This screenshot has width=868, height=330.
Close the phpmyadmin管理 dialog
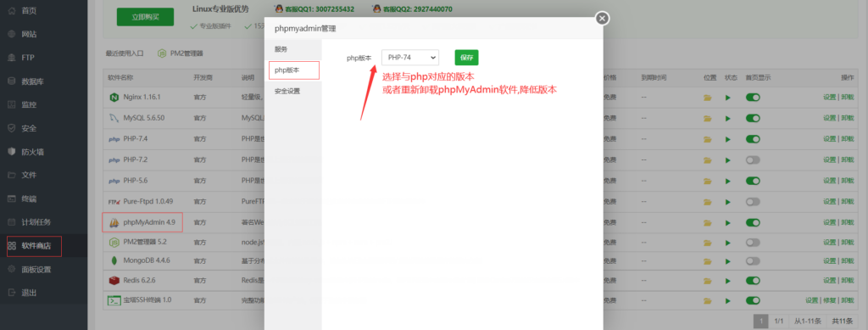click(603, 19)
